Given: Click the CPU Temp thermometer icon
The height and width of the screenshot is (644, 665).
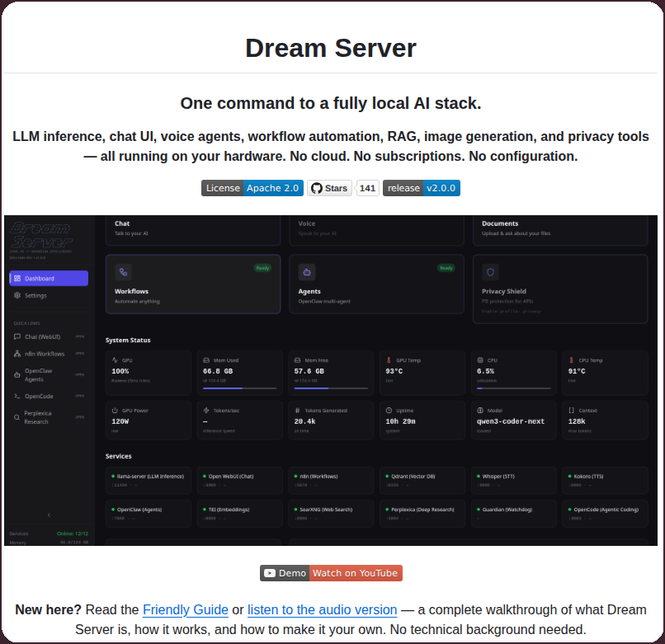Looking at the screenshot, I should click(x=571, y=360).
